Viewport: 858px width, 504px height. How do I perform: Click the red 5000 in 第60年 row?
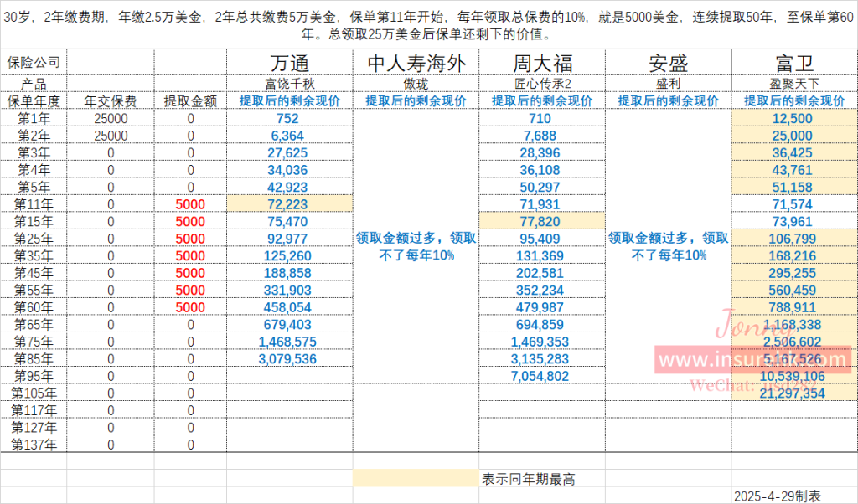(190, 307)
